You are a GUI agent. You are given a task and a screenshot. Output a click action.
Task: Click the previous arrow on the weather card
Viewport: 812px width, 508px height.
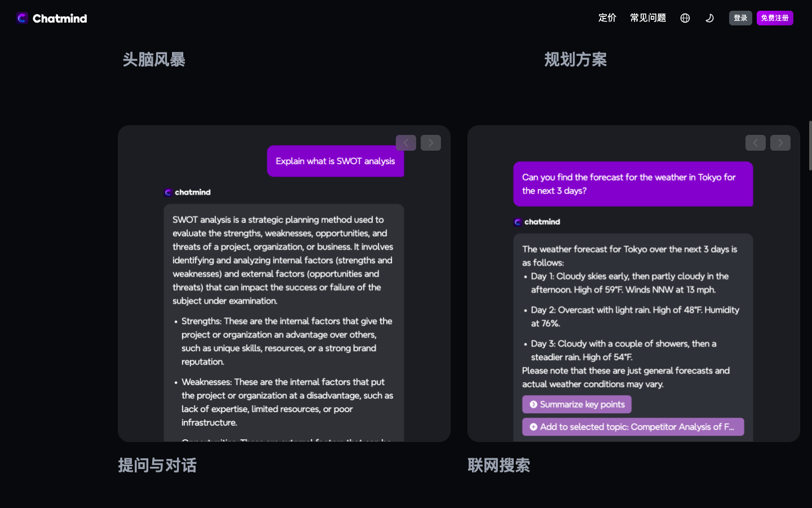coord(755,142)
